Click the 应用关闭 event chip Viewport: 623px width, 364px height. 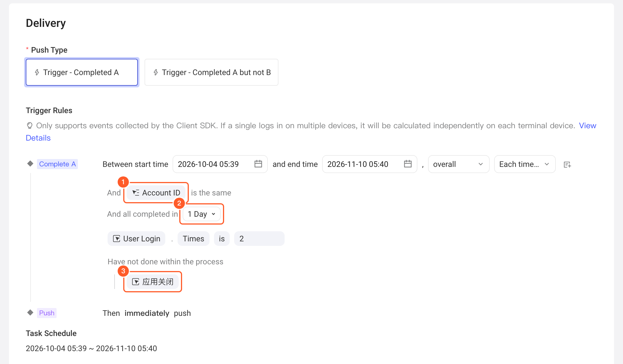point(153,282)
